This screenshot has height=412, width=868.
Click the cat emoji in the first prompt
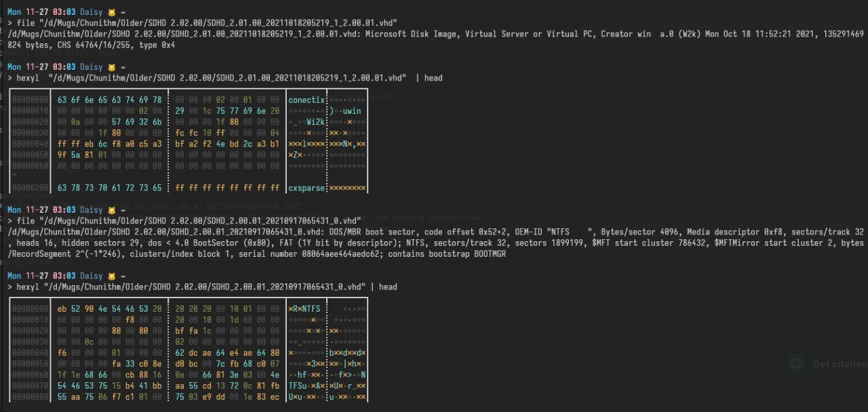tap(111, 12)
